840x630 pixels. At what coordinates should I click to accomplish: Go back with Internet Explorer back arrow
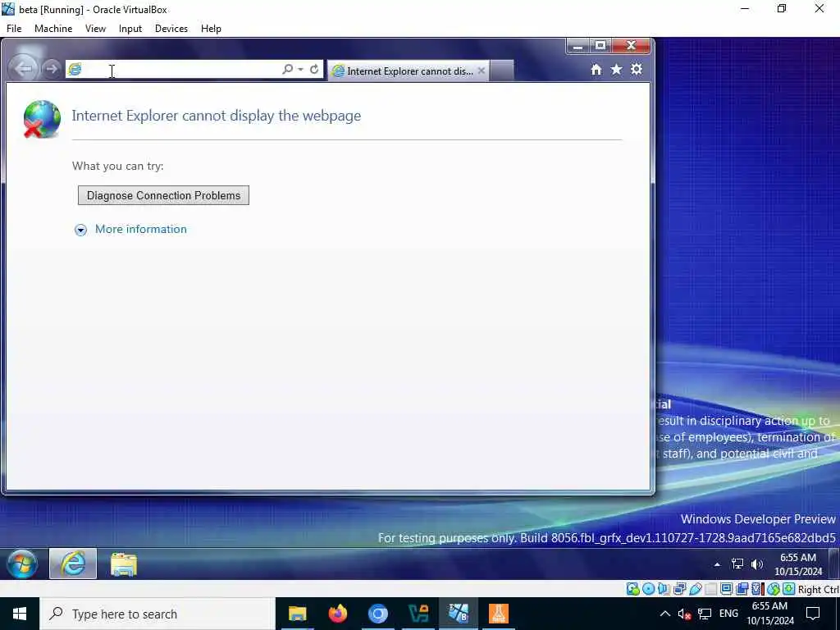point(23,69)
